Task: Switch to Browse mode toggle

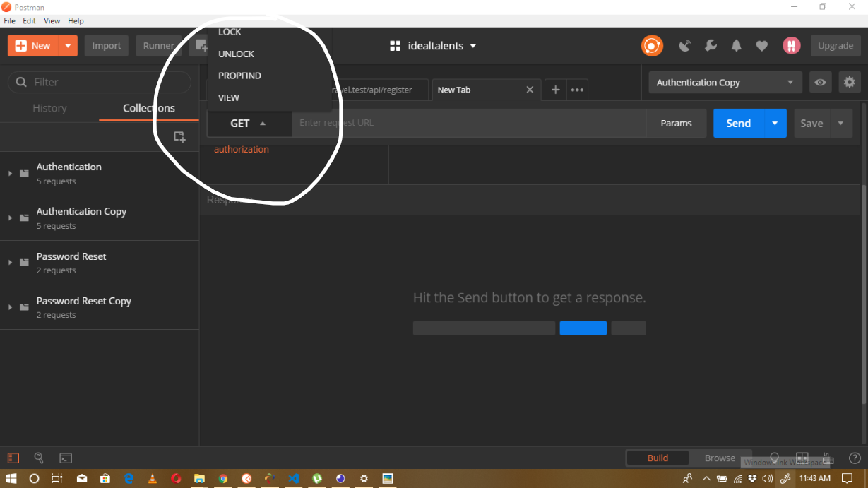Action: 720,458
